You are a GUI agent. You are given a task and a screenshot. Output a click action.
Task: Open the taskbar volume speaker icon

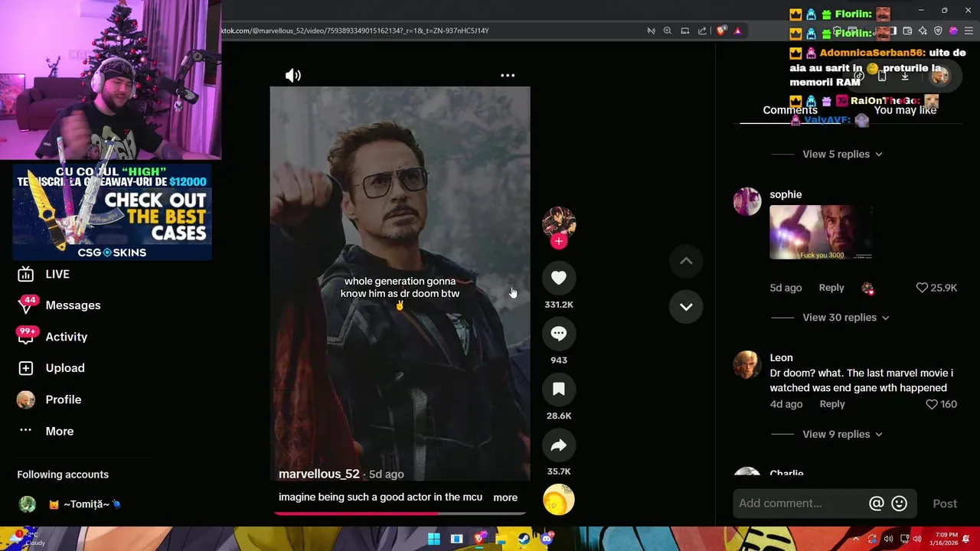click(x=917, y=539)
